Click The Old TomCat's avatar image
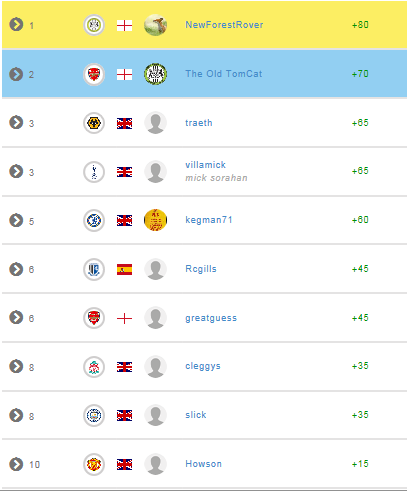The height and width of the screenshot is (492, 407). pos(155,74)
